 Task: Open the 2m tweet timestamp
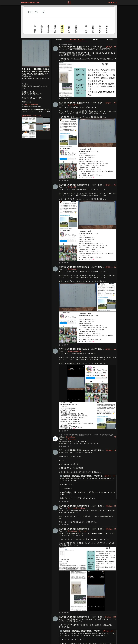(115, 103)
